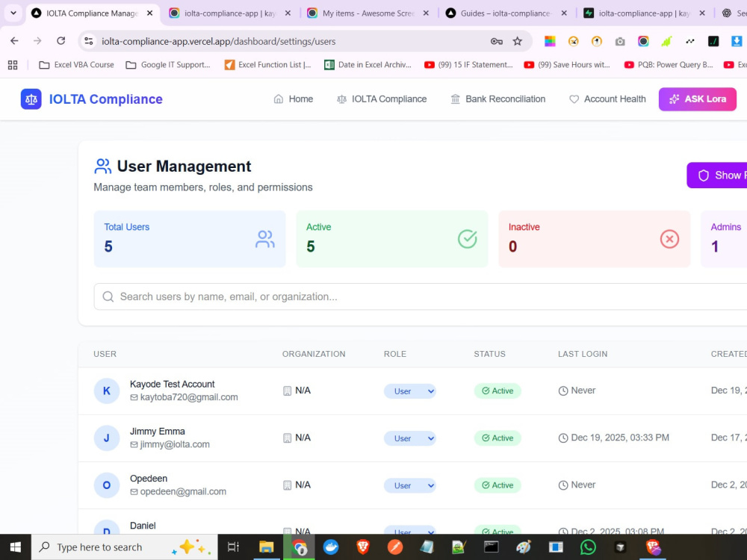Open the tab search chevron in Chrome
Screen dimensions: 747x560
click(13, 13)
